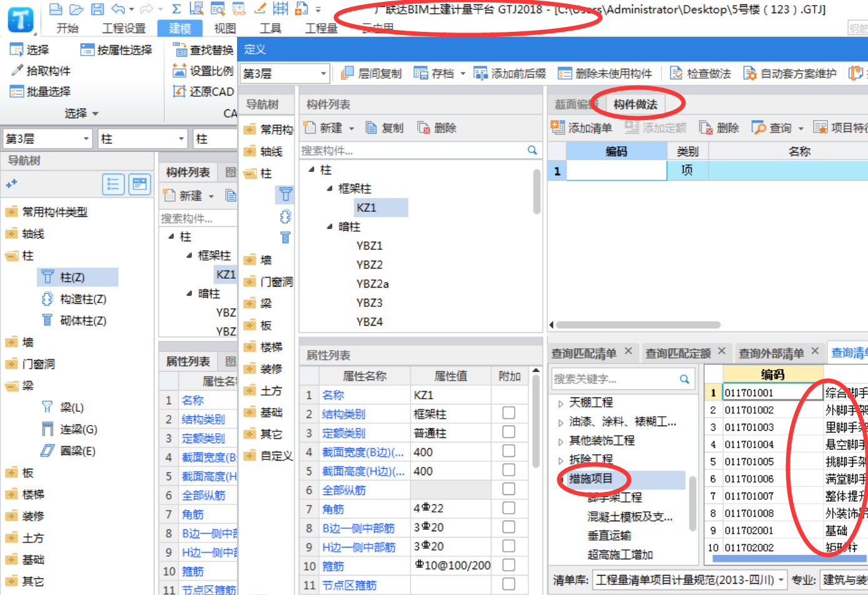Click the horizontal scrollbar under 构件做法 table

click(638, 324)
